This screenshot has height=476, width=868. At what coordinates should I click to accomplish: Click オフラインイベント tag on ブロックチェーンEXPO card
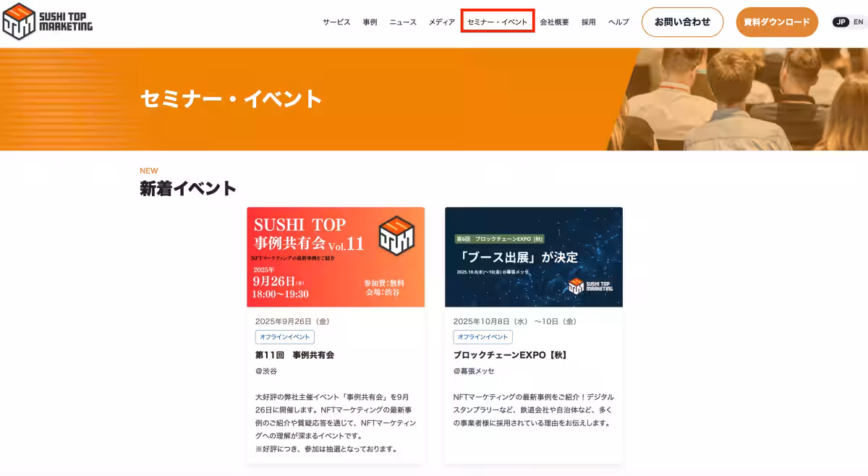482,337
